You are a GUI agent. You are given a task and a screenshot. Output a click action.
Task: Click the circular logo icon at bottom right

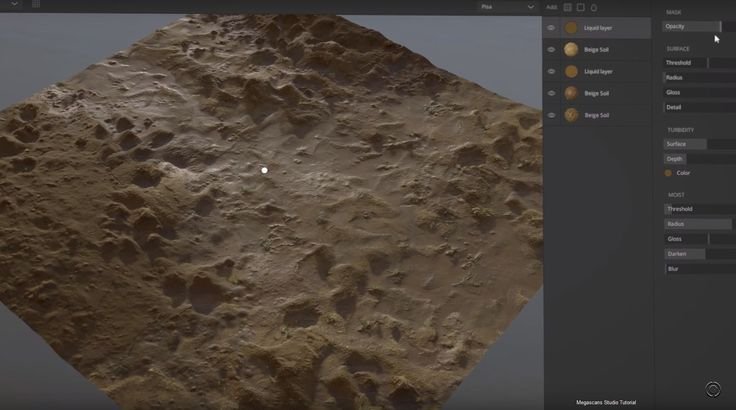[713, 390]
